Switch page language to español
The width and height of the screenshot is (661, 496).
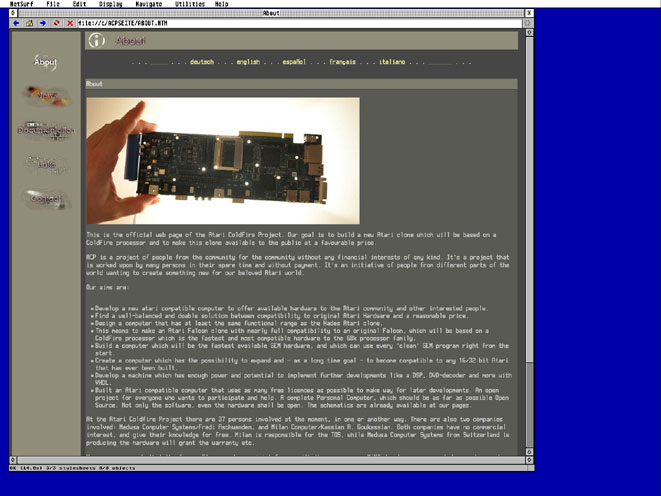click(294, 62)
